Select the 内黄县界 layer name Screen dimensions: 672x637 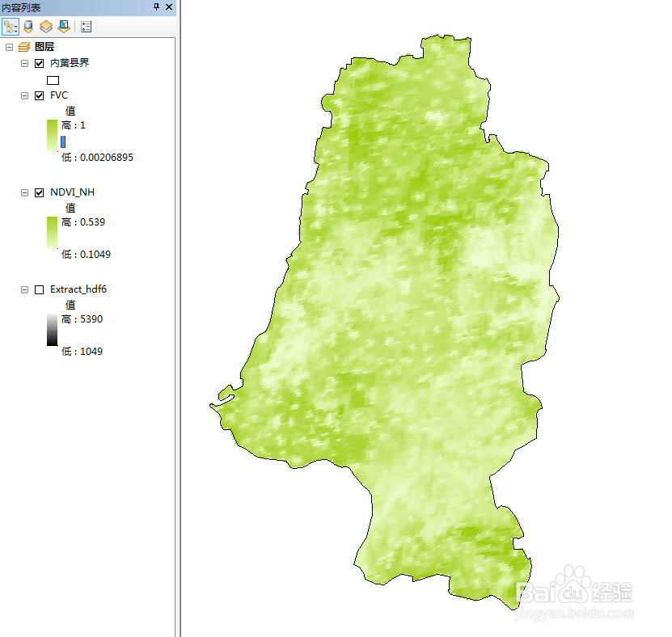(x=70, y=63)
